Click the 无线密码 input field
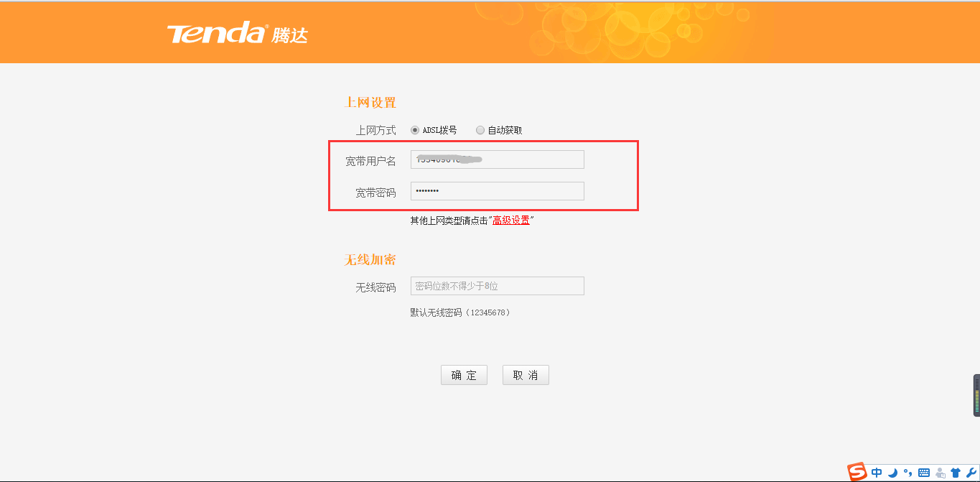The width and height of the screenshot is (980, 482). tap(497, 286)
